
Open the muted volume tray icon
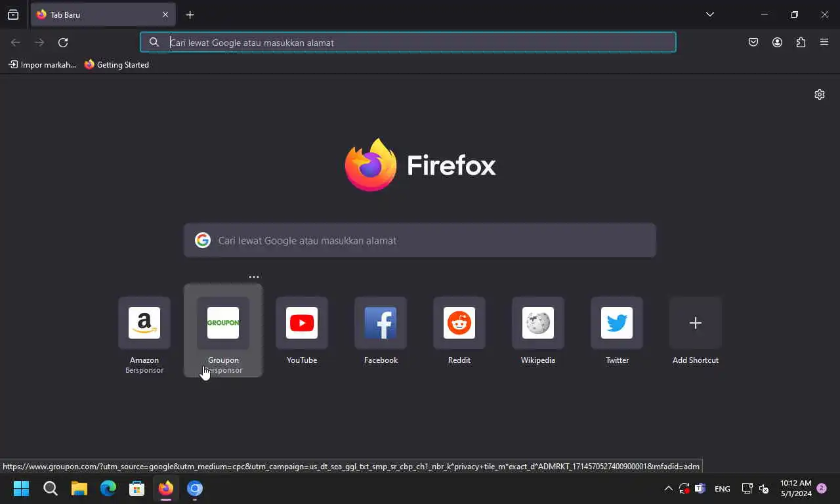[x=764, y=488]
